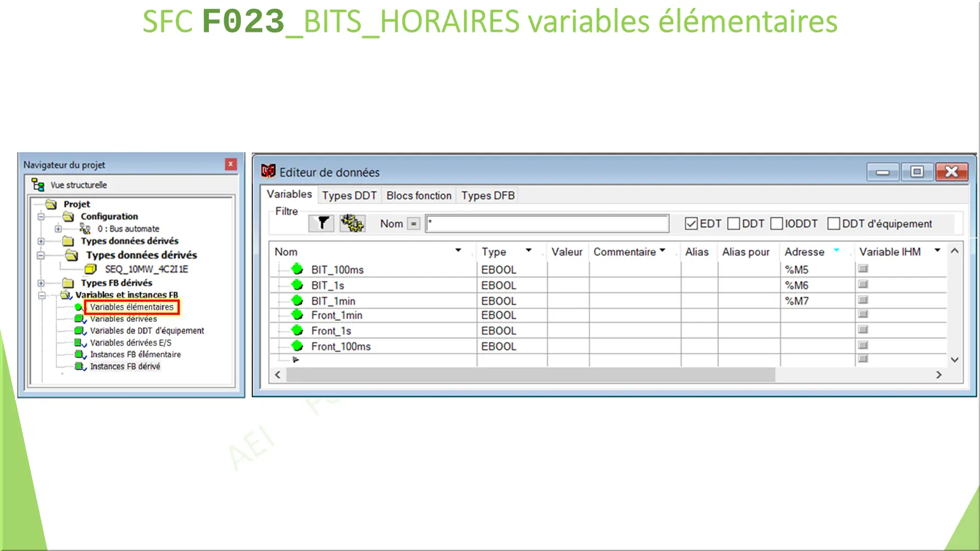
Task: Open the Blocs fonction tab
Action: pos(418,195)
